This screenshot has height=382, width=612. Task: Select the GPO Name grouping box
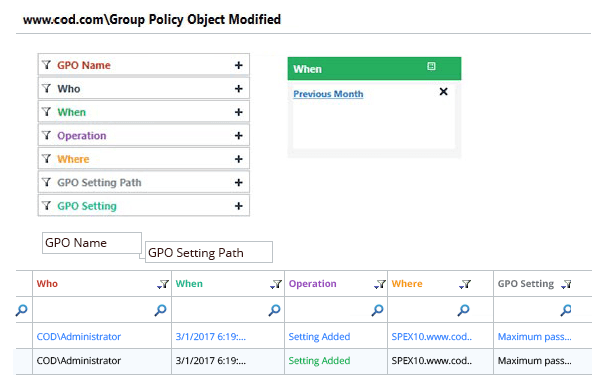92,243
